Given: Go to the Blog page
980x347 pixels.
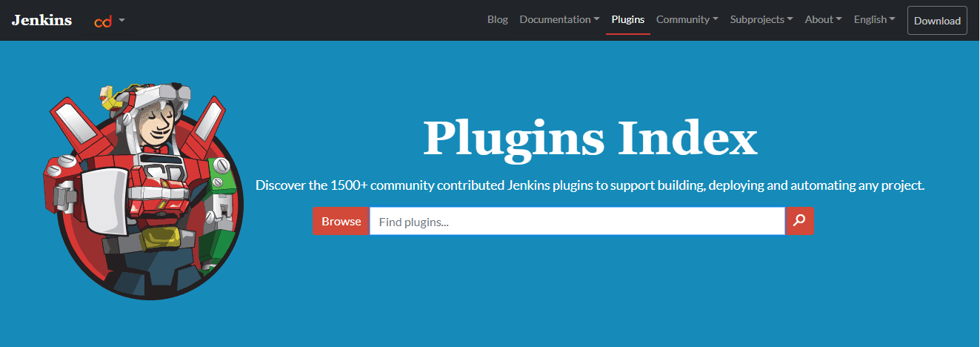Looking at the screenshot, I should 497,20.
